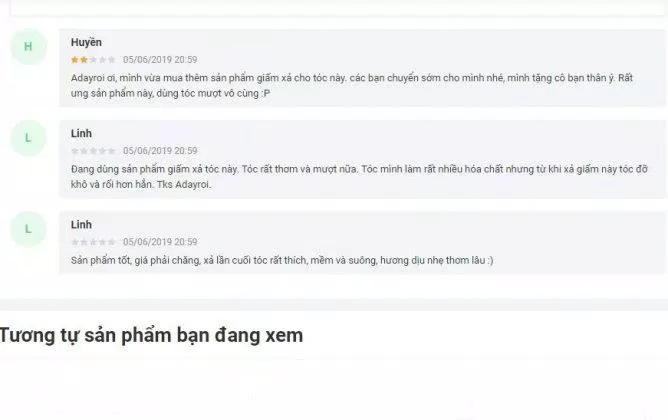
Task: Click star rating in last Linh review
Action: [x=93, y=242]
